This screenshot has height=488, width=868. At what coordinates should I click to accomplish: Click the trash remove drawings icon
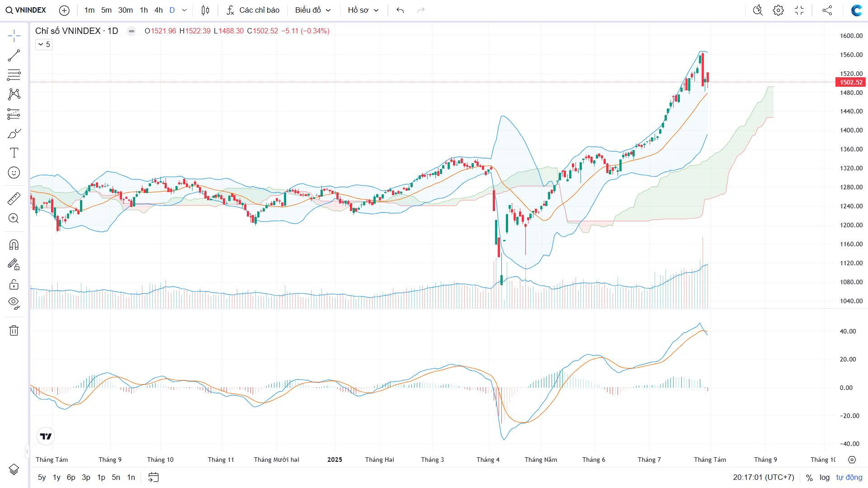[x=14, y=331]
